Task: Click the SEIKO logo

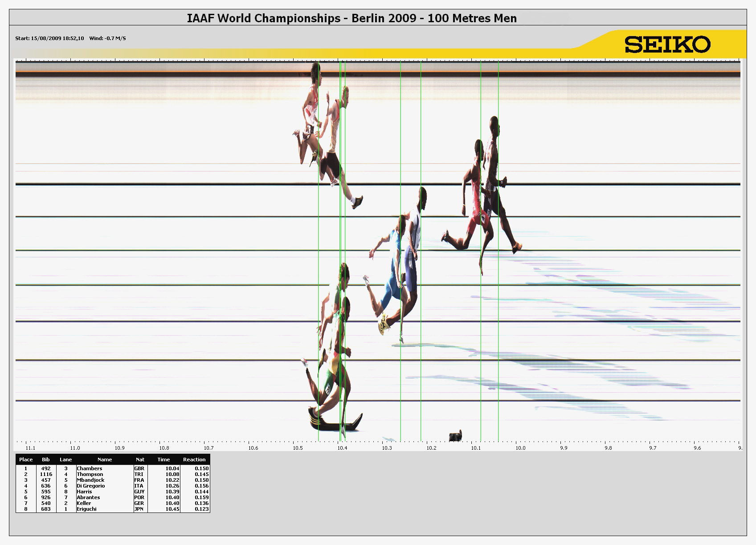Action: [667, 45]
